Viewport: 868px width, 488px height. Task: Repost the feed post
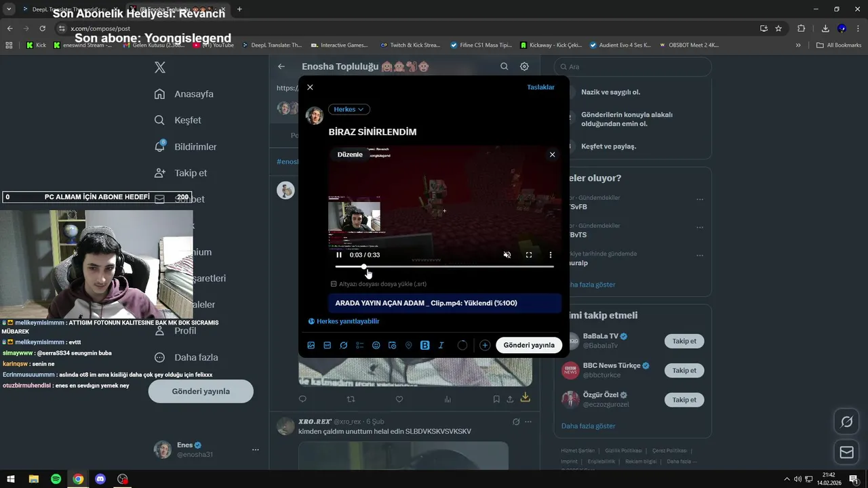click(x=351, y=399)
